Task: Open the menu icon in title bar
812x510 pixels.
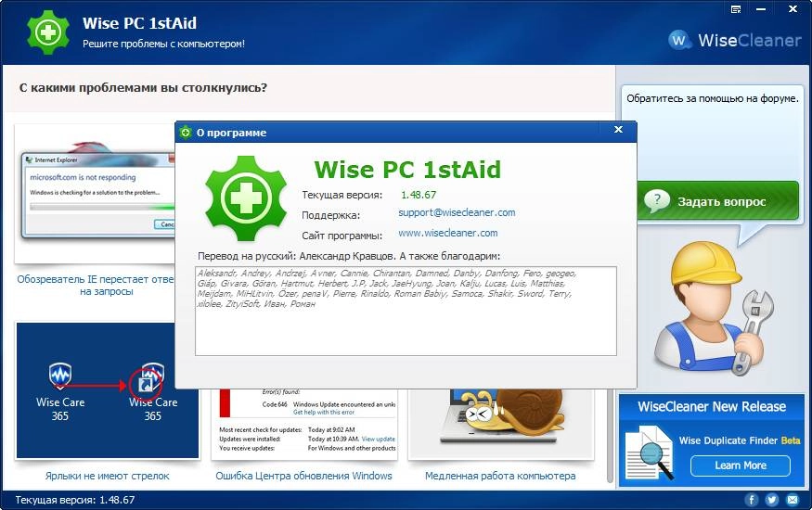Action: [736, 9]
